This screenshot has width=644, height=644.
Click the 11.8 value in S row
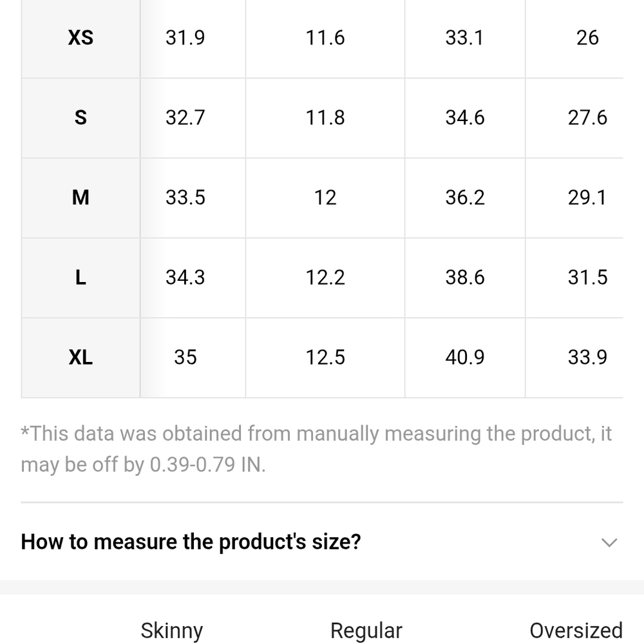click(325, 118)
